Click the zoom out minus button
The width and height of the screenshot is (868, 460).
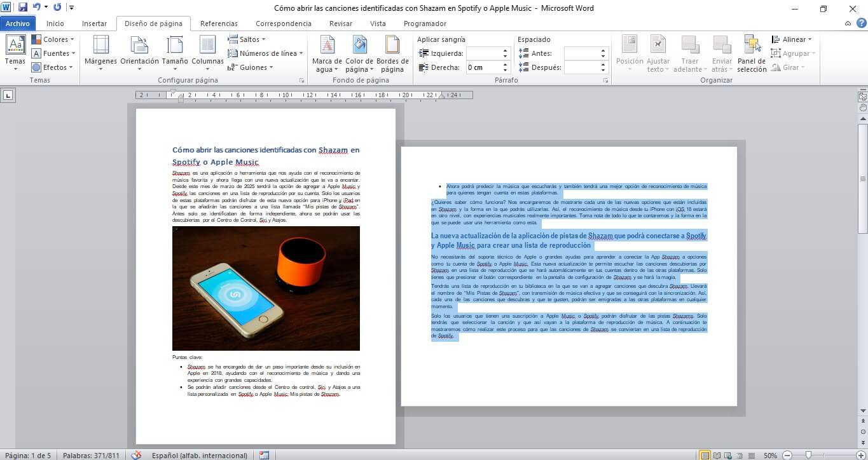pos(787,455)
